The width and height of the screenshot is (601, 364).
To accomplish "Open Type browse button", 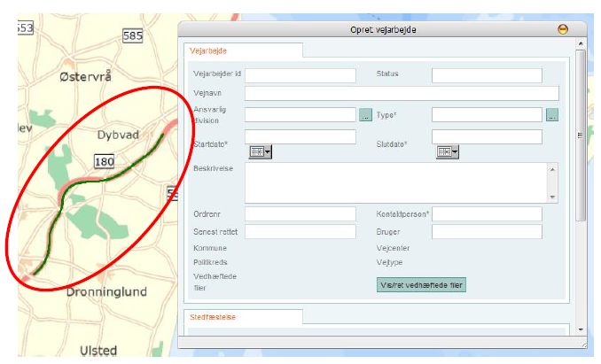I will [x=551, y=115].
